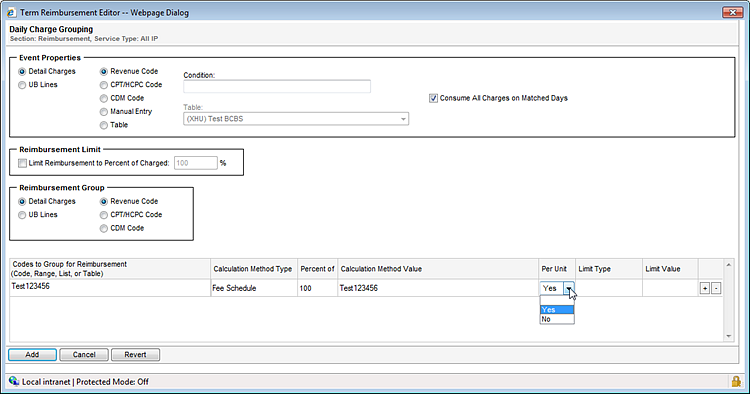This screenshot has width=750, height=394.
Task: Close the Term Reimbursement Editor dialog
Action: coord(732,12)
